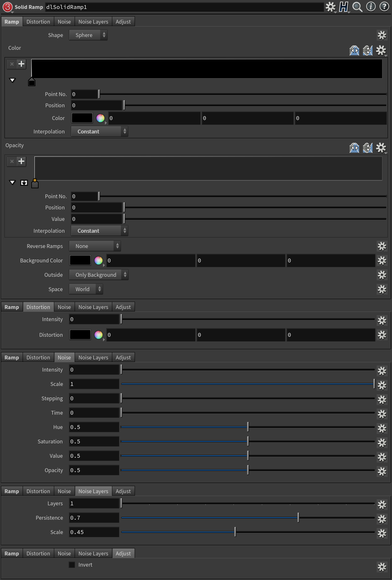
Task: Click gear icon next to Persistence
Action: 382,519
